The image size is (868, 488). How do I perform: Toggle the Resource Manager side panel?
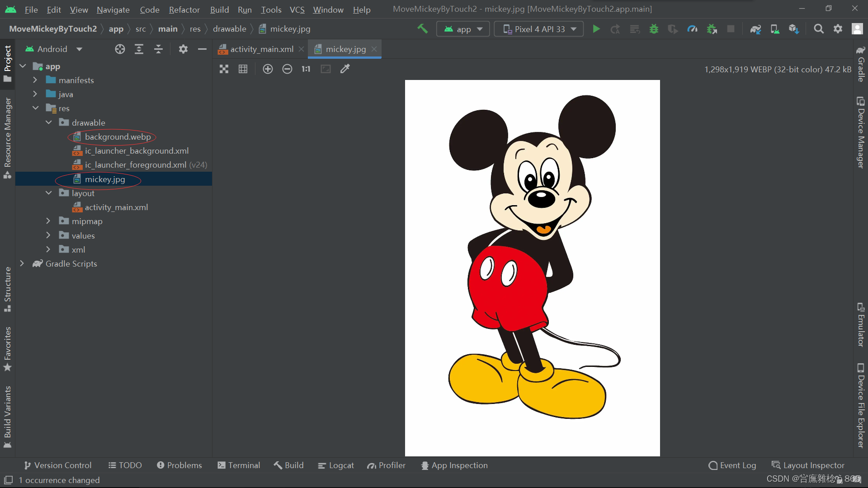(8, 138)
